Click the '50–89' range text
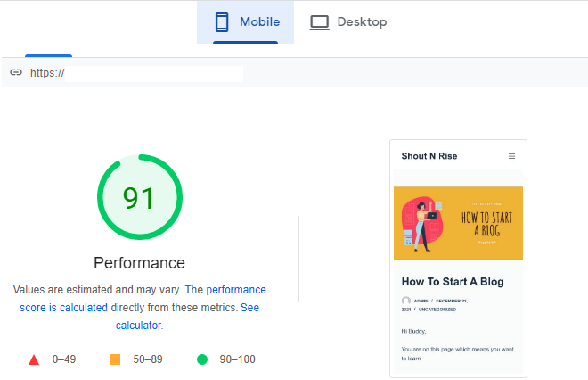The width and height of the screenshot is (588, 380). coord(148,359)
